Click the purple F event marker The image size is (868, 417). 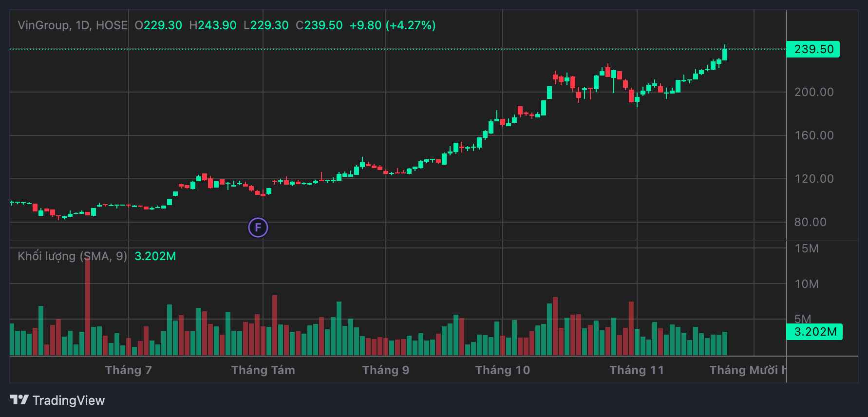(x=258, y=227)
